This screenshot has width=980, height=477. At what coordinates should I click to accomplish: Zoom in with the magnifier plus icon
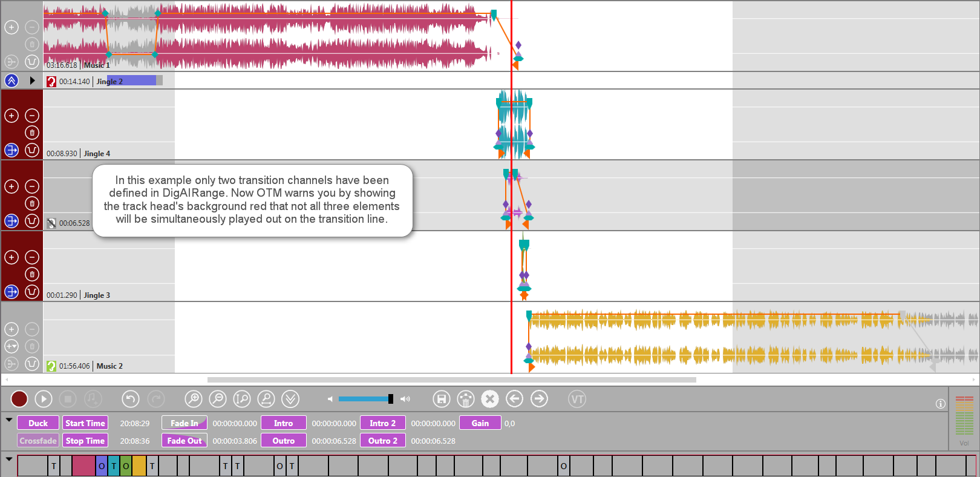[193, 399]
